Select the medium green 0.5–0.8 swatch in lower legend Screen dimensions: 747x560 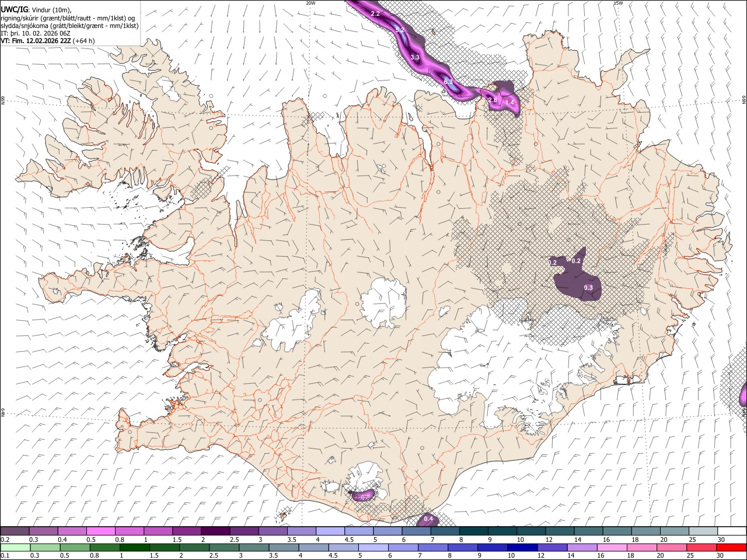coord(106,547)
